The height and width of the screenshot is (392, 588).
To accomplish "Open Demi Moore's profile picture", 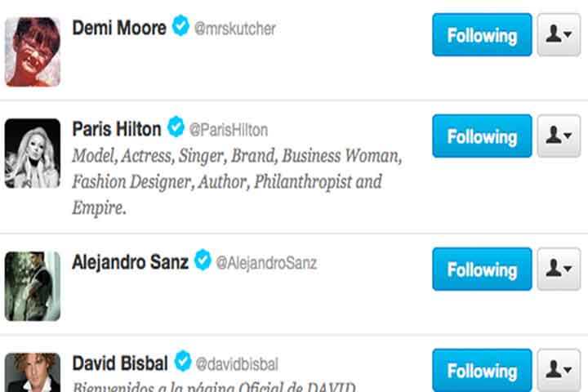I will click(33, 52).
